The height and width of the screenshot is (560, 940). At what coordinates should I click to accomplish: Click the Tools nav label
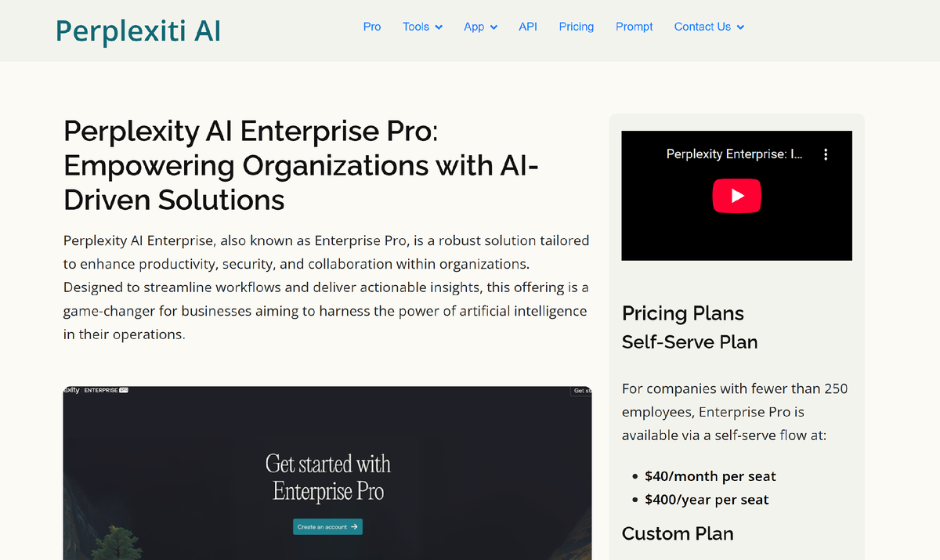tap(416, 27)
